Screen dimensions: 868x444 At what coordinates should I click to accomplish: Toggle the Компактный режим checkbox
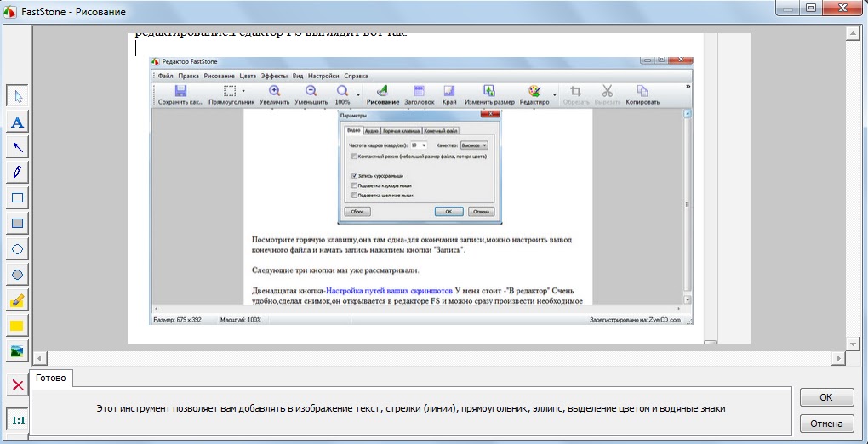click(354, 157)
